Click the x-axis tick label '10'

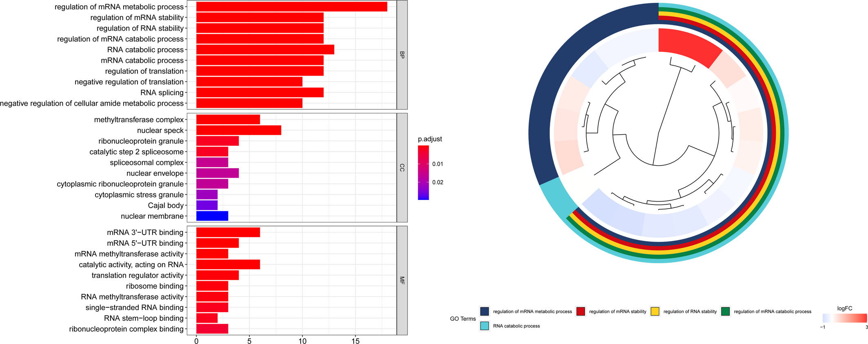[x=302, y=341]
